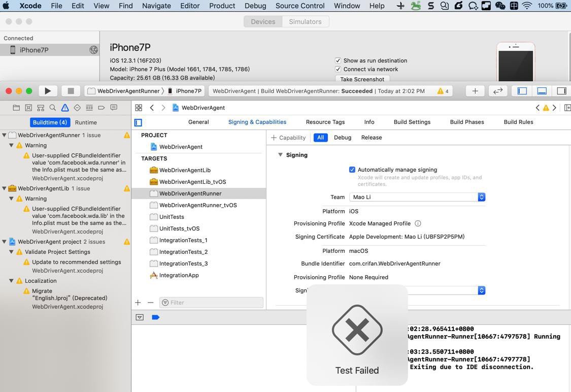Collapse the Localization warning group

coord(11,281)
